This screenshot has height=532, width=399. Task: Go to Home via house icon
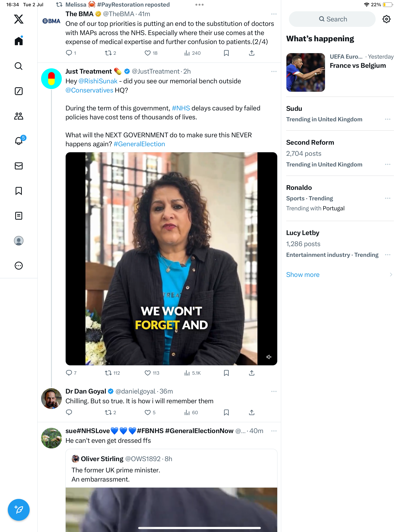[x=19, y=41]
